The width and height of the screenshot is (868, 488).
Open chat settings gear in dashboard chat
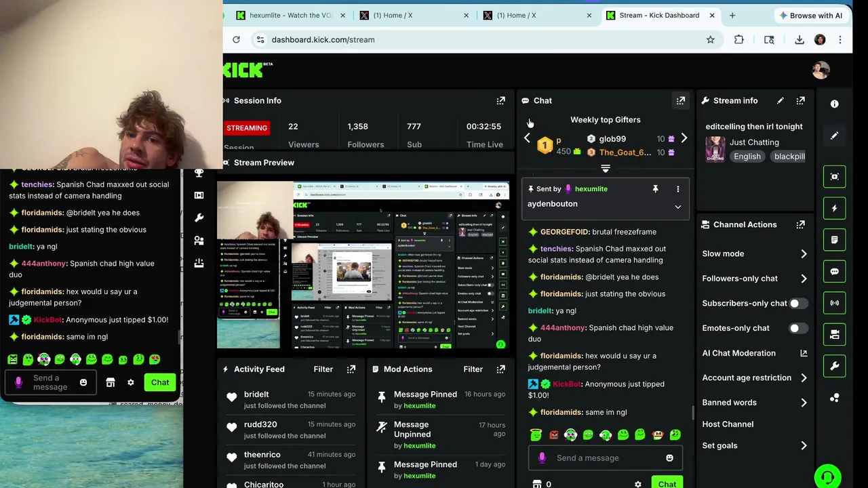pyautogui.click(x=637, y=484)
